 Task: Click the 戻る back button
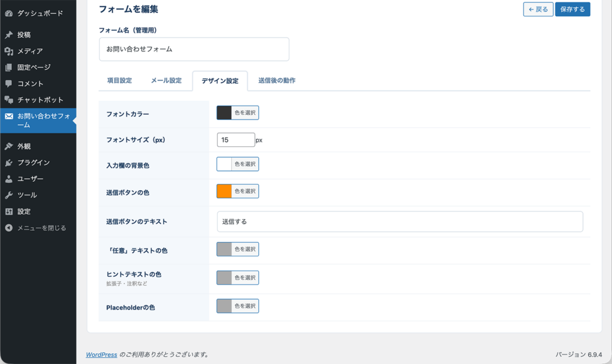538,10
